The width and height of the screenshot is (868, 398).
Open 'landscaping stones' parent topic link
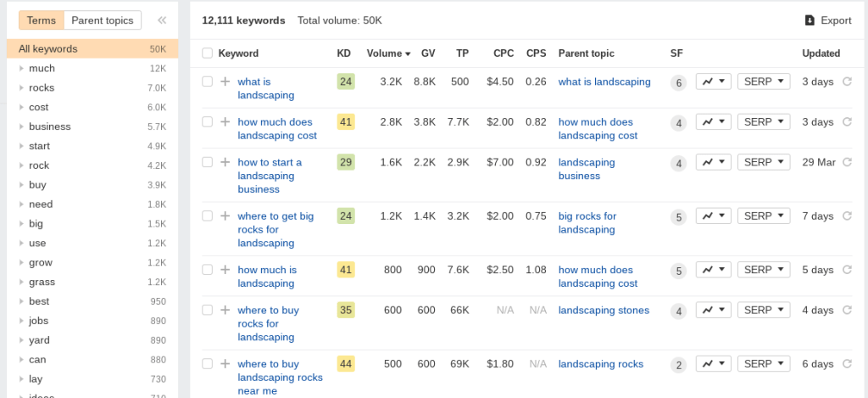[604, 311]
